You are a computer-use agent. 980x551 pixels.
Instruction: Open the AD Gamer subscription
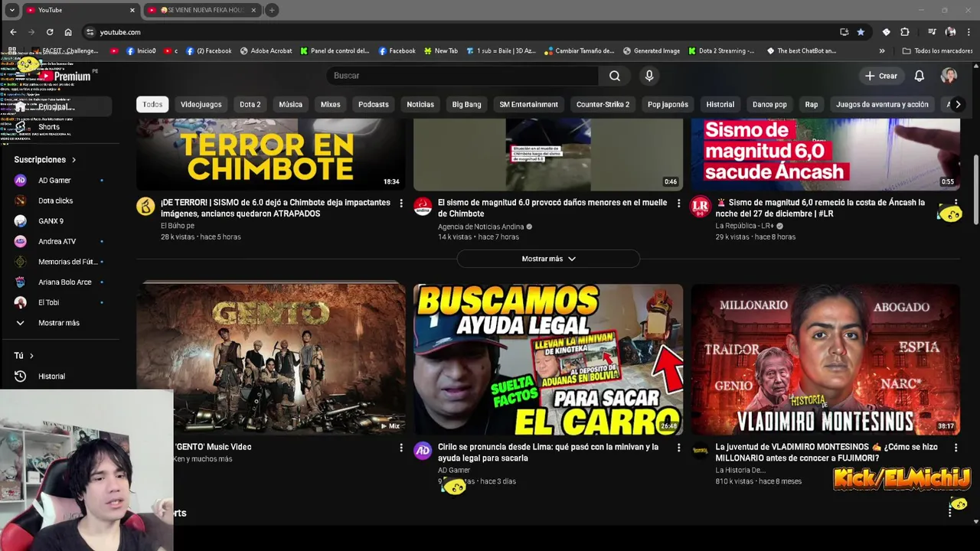(x=60, y=181)
